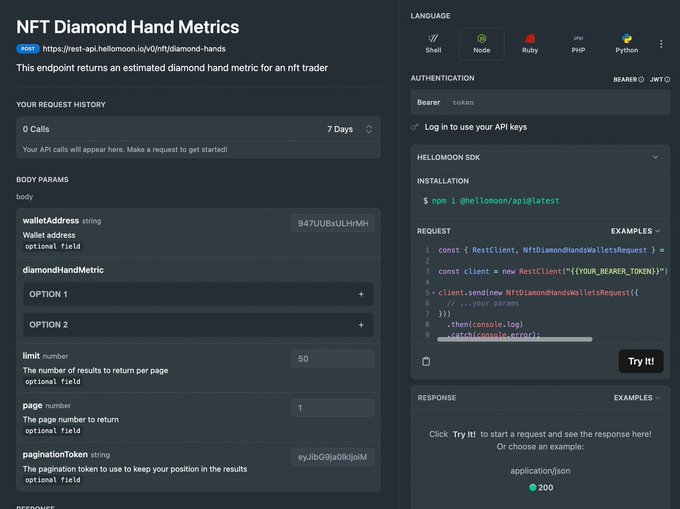Focus the walletAddress input field

333,223
